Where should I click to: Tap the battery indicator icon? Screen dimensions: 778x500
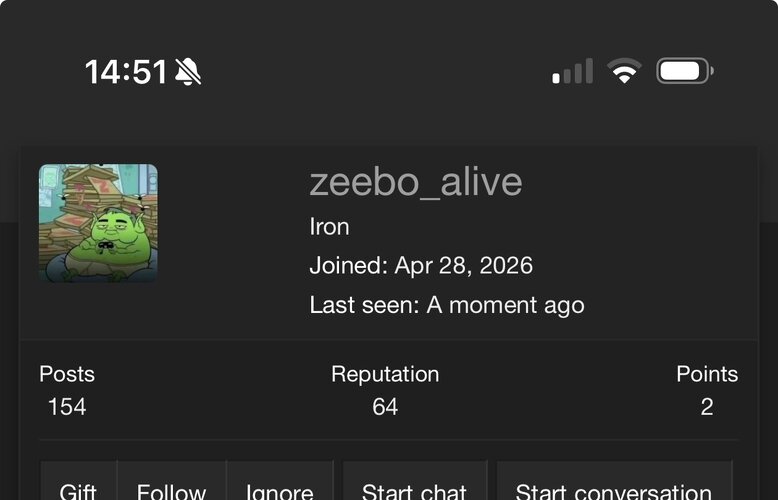685,71
